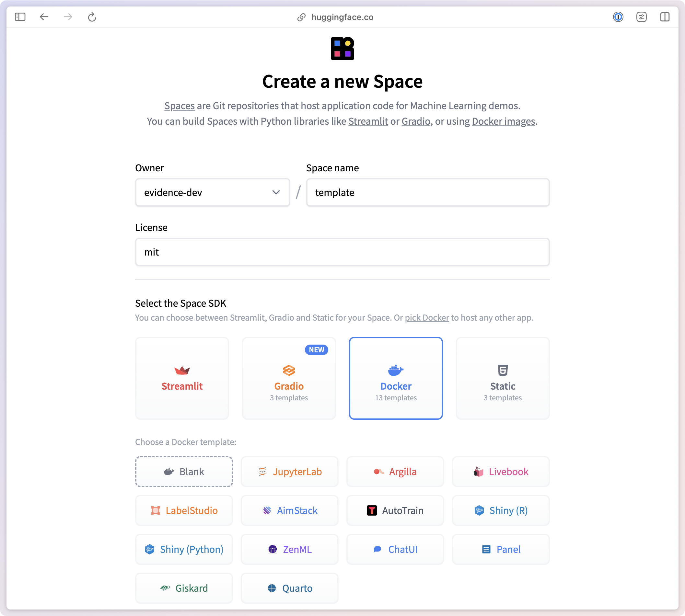Select the JupyterLab Docker template
685x616 pixels.
point(290,471)
